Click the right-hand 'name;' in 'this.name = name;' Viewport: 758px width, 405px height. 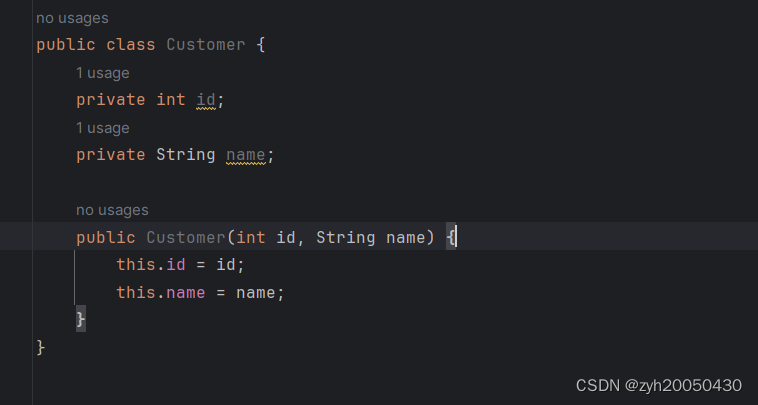260,293
